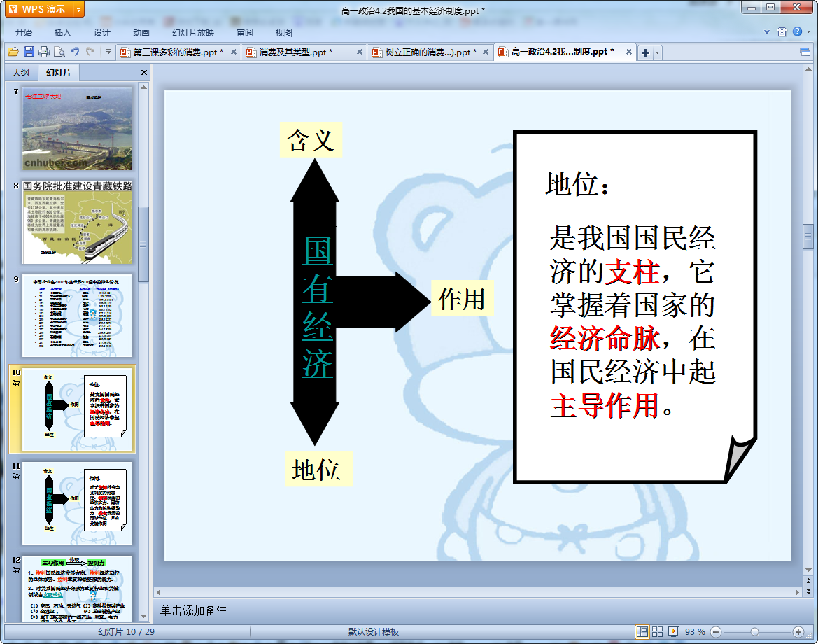Click thumbnail panel scroll down arrow

click(143, 616)
